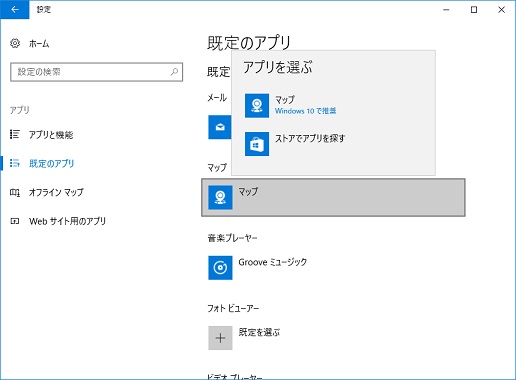Click the plus icon under フォト ビューアー
The width and height of the screenshot is (516, 380).
click(x=220, y=338)
